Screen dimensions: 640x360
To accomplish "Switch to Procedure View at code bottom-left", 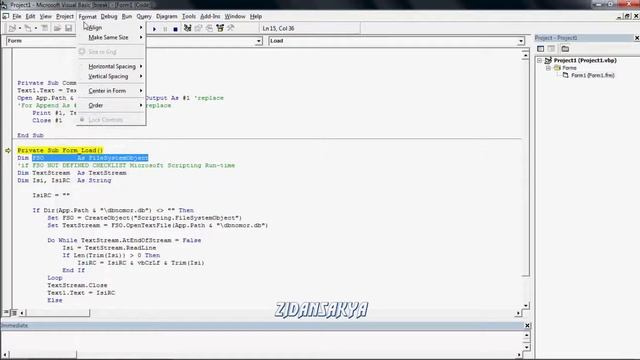I will [6, 313].
